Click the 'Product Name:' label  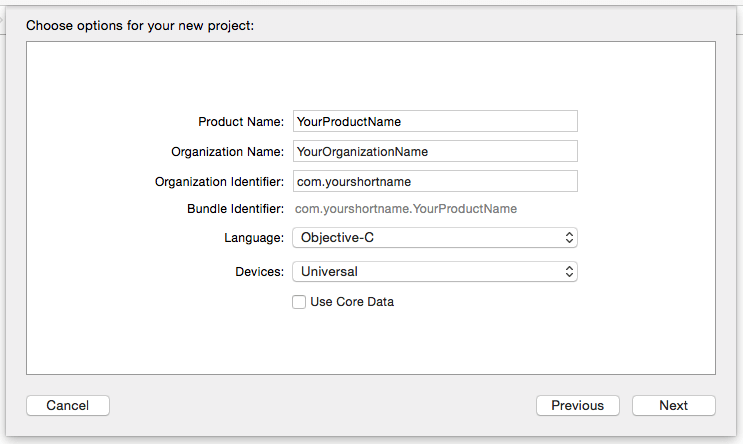pyautogui.click(x=241, y=122)
